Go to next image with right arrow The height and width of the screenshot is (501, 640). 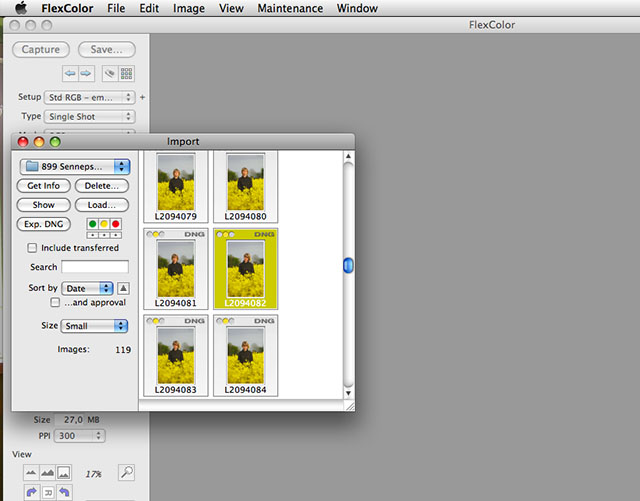86,73
